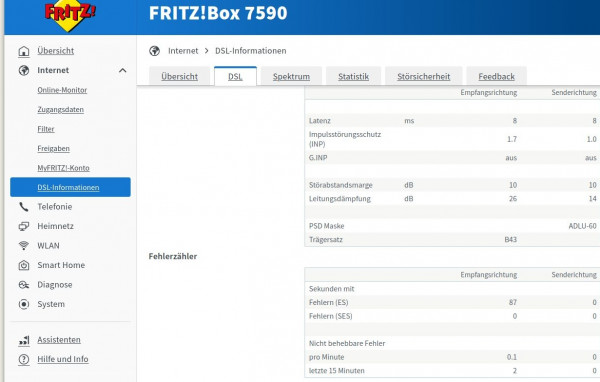Open Smart Home menu
The image size is (600, 382).
[x=61, y=265]
